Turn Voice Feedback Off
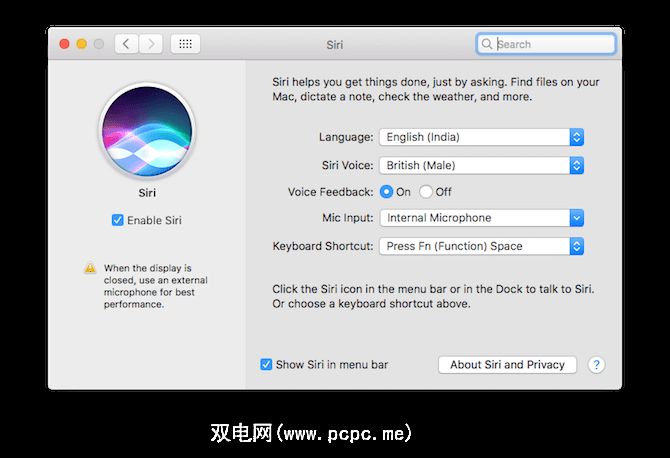This screenshot has width=670, height=458. click(426, 191)
